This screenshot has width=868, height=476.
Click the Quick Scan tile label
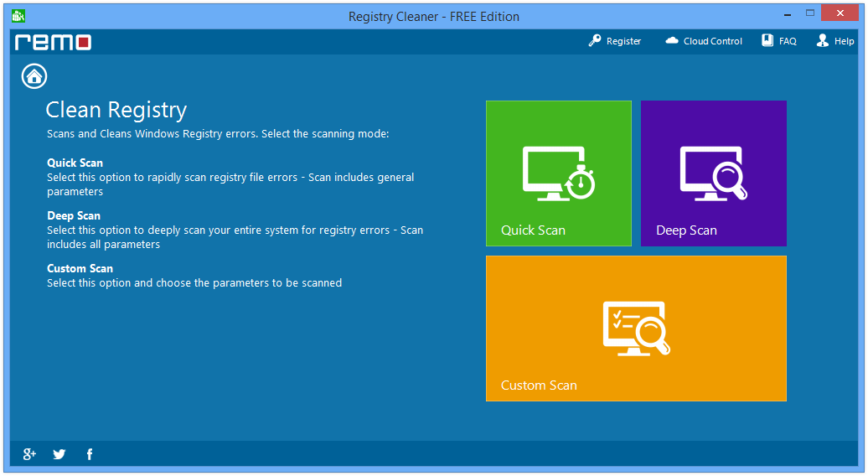coord(533,230)
